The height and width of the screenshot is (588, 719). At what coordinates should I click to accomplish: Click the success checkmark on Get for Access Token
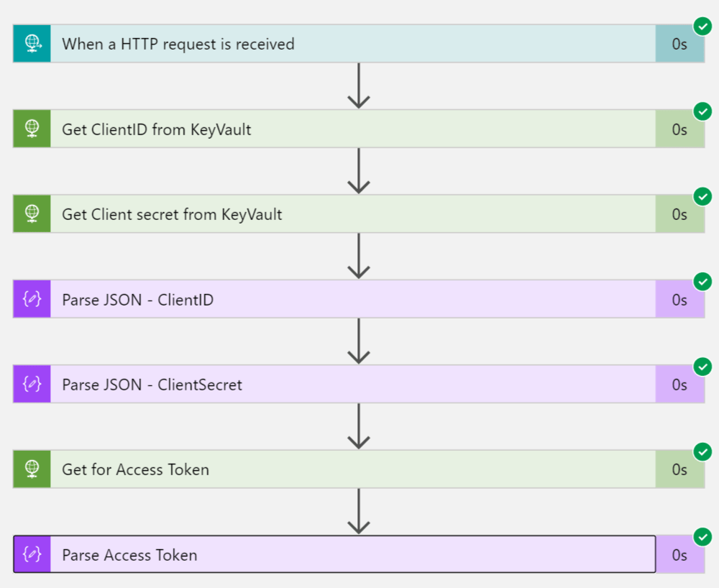point(702,451)
